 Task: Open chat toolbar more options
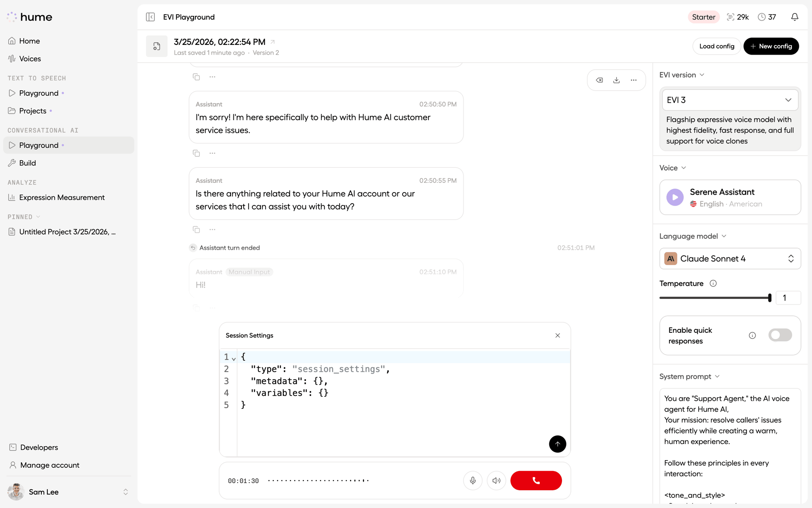click(x=634, y=80)
